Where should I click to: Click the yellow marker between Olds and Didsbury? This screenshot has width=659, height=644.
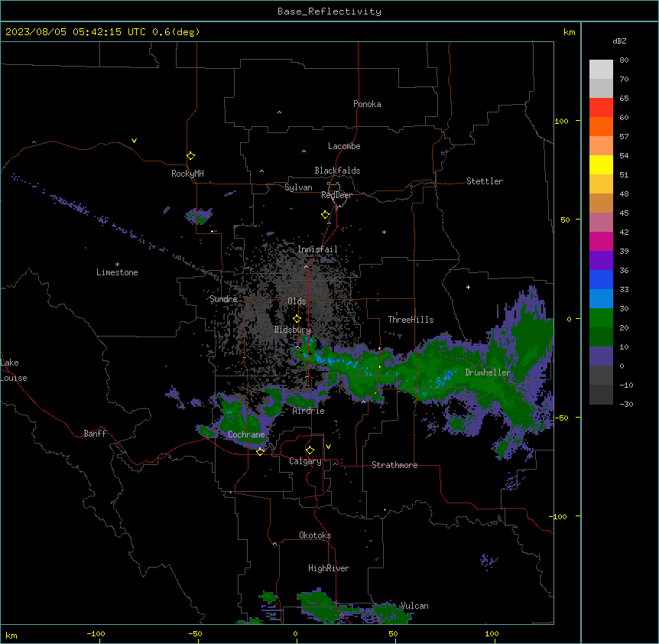click(297, 319)
